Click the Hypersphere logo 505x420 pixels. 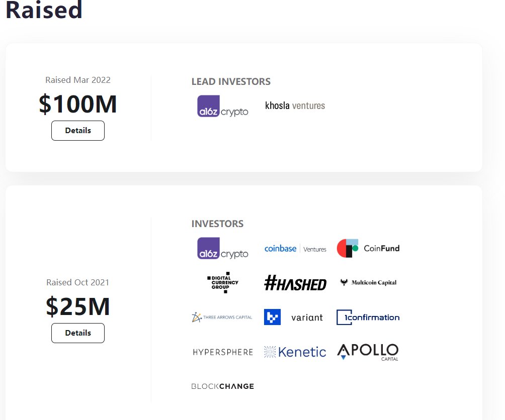coord(223,352)
